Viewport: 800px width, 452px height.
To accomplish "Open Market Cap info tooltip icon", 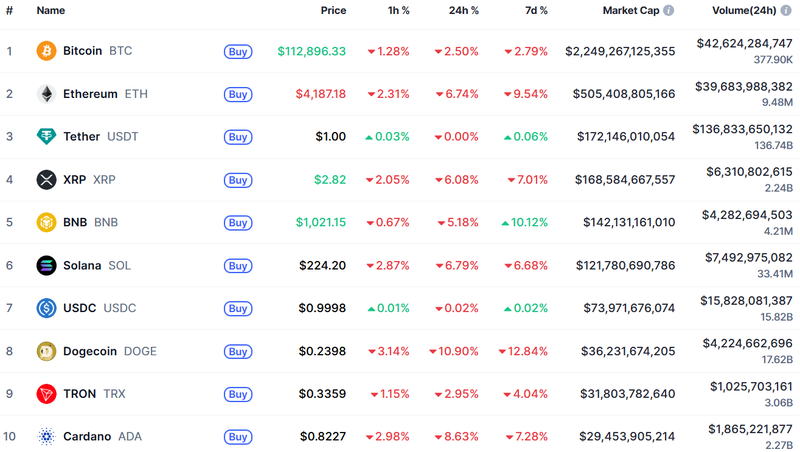I will click(x=668, y=10).
